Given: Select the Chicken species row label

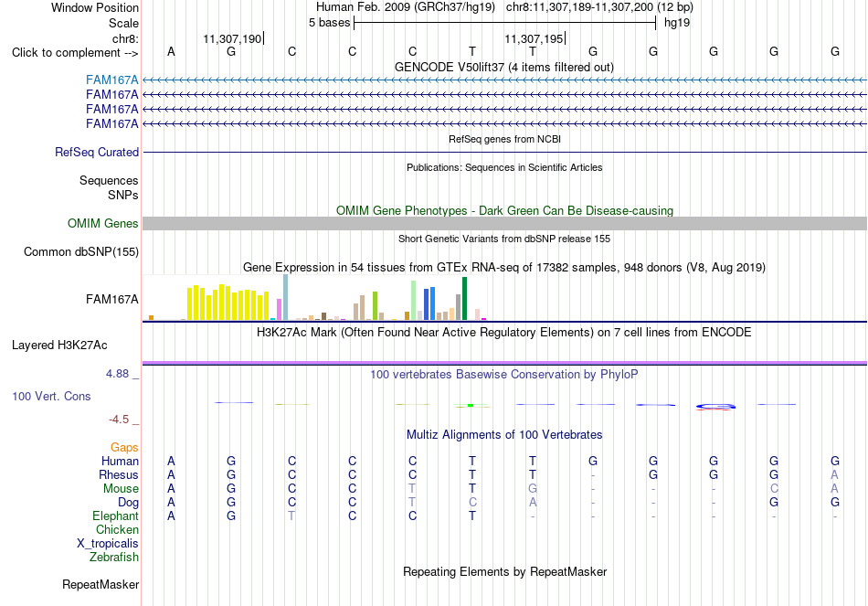Looking at the screenshot, I should pos(117,529).
